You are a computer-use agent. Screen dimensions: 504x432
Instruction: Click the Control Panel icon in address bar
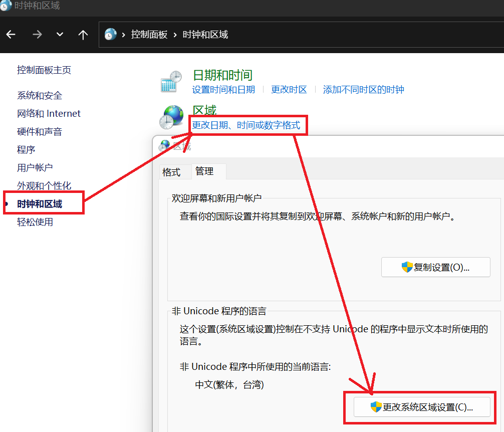[x=111, y=35]
